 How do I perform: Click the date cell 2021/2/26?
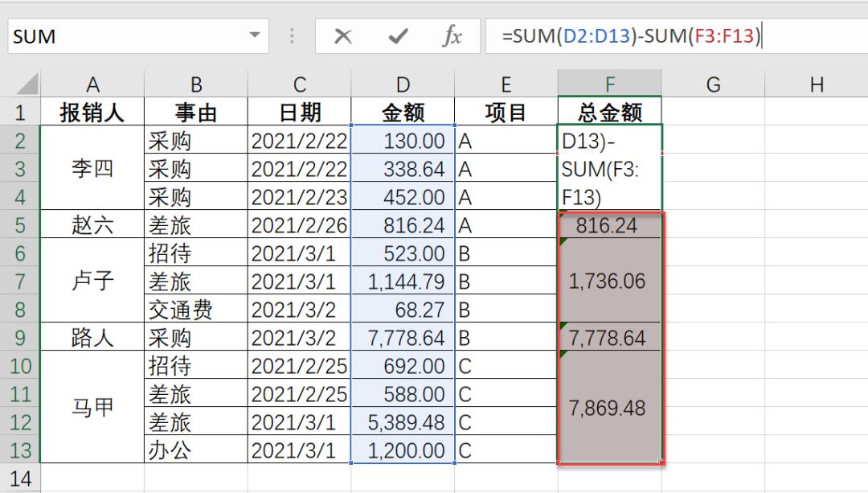299,224
